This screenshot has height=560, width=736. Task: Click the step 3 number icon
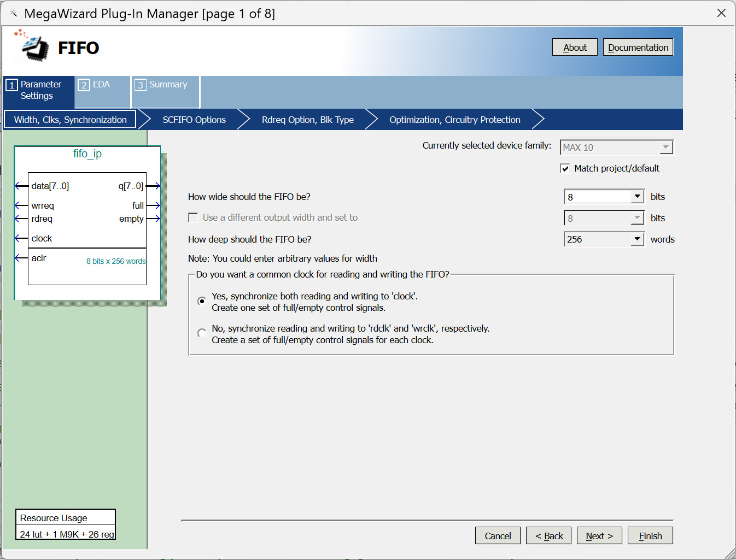click(141, 85)
